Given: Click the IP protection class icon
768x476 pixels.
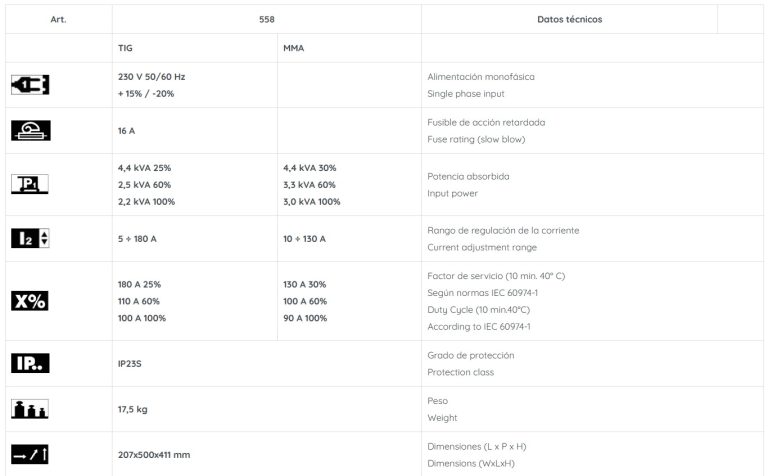Looking at the screenshot, I should point(30,363).
